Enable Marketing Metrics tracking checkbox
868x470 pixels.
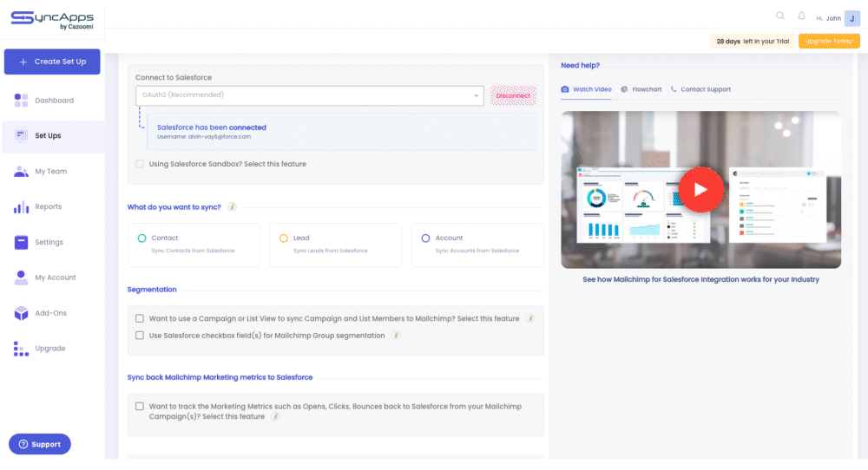pos(140,407)
